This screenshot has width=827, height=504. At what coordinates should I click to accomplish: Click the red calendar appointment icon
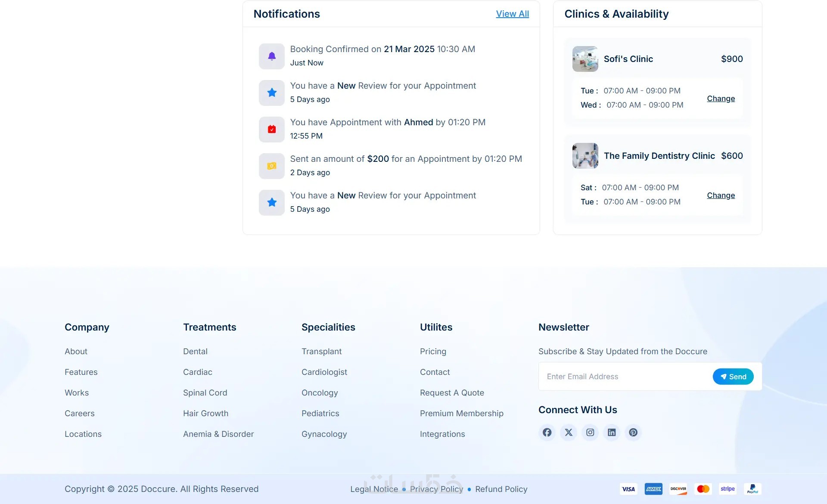pyautogui.click(x=272, y=129)
